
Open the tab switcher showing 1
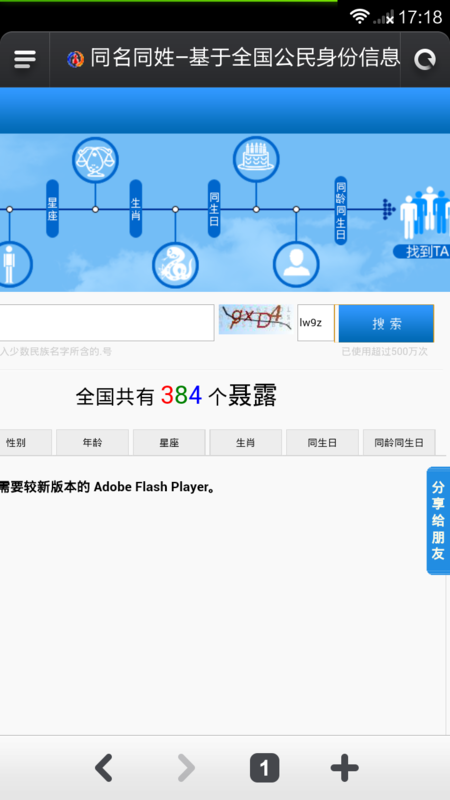(x=264, y=768)
